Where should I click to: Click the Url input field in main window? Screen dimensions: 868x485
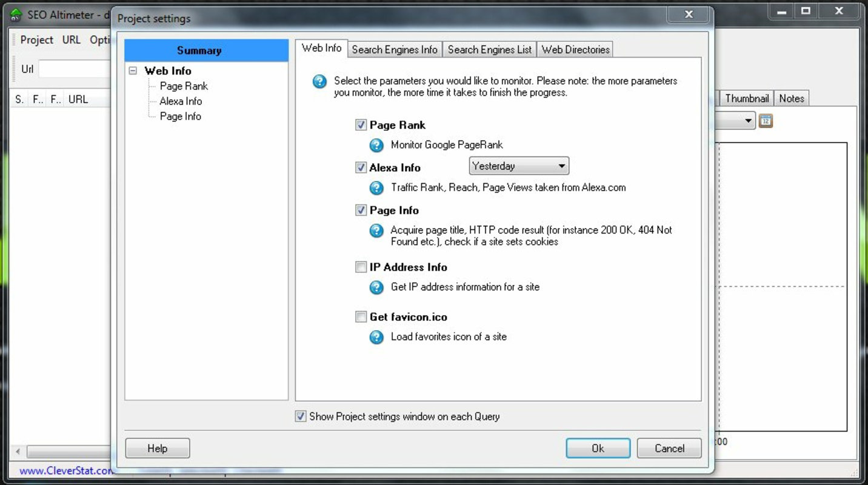75,69
